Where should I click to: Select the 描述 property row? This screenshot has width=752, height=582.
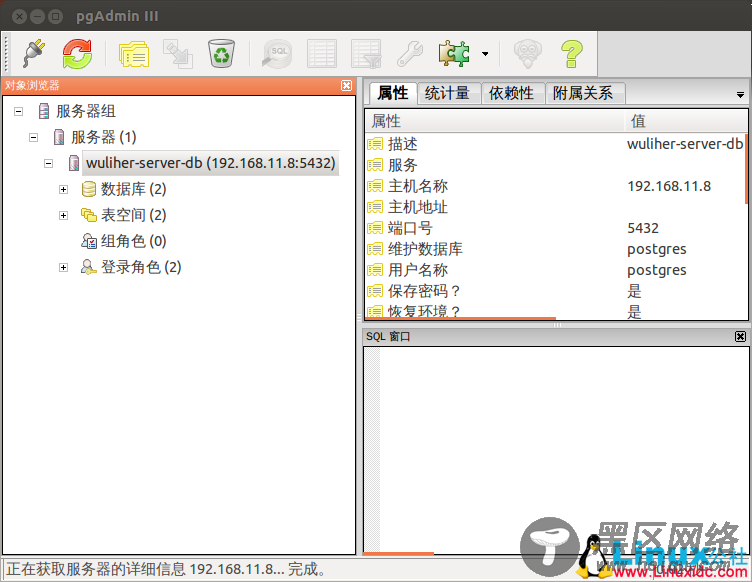point(556,144)
